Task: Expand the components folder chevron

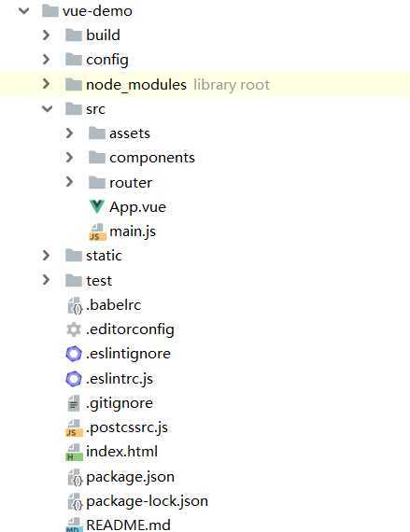Action: coord(69,158)
